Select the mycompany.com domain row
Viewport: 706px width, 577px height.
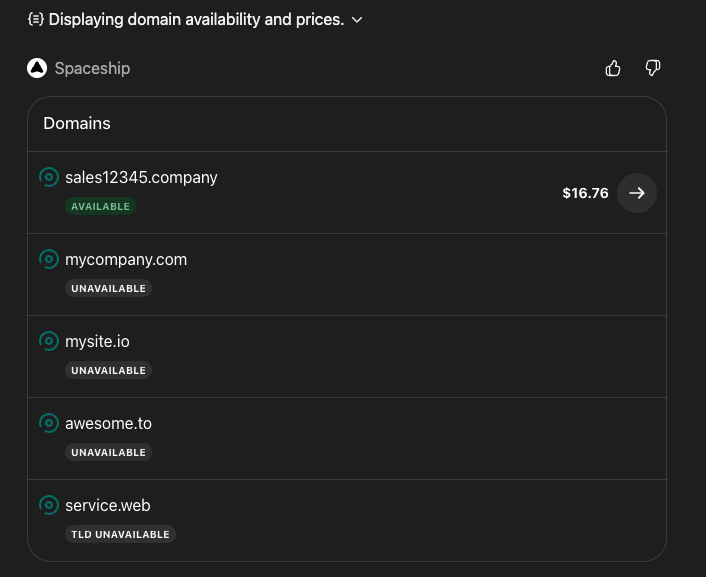346,273
